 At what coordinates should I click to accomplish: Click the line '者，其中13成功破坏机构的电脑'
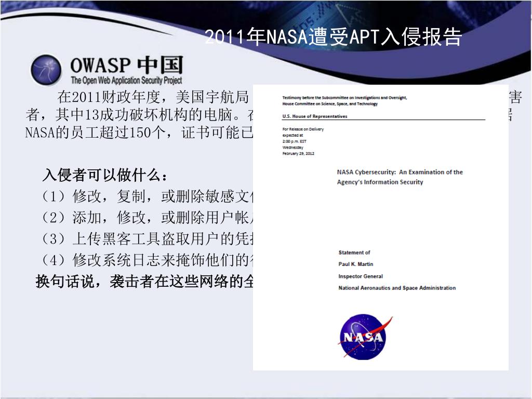pyautogui.click(x=139, y=115)
